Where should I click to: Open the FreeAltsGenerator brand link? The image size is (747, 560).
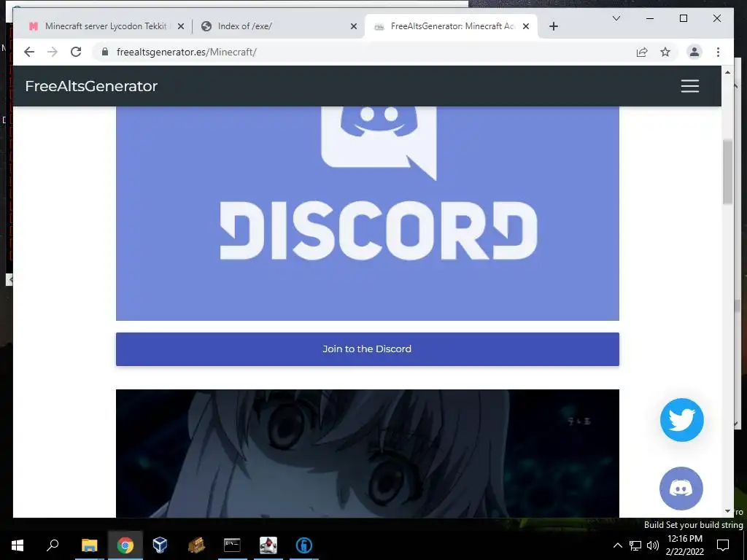91,86
